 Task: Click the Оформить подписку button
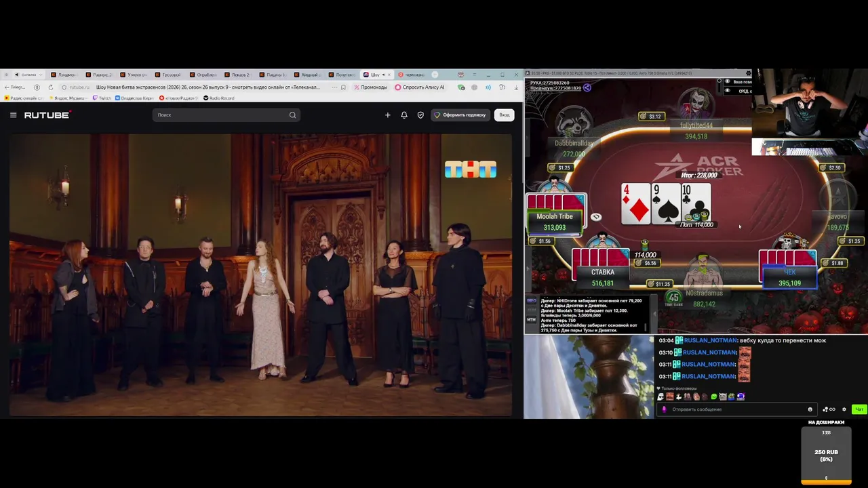pyautogui.click(x=460, y=115)
